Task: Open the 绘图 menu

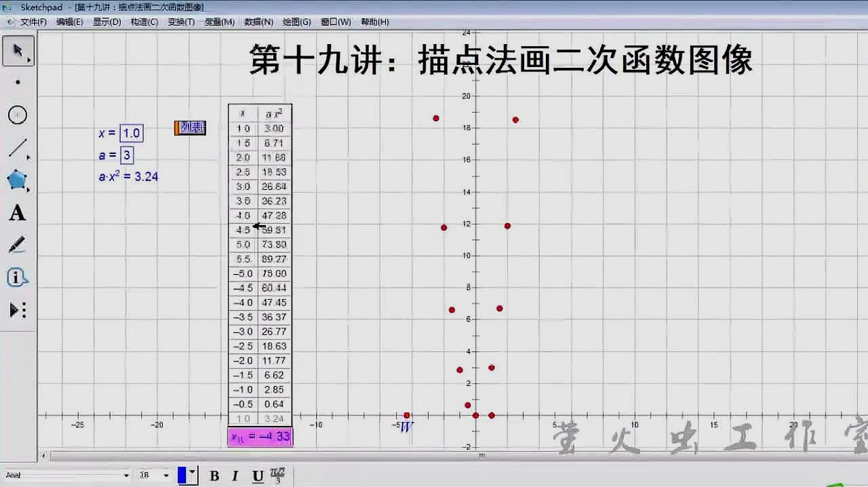Action: (297, 22)
